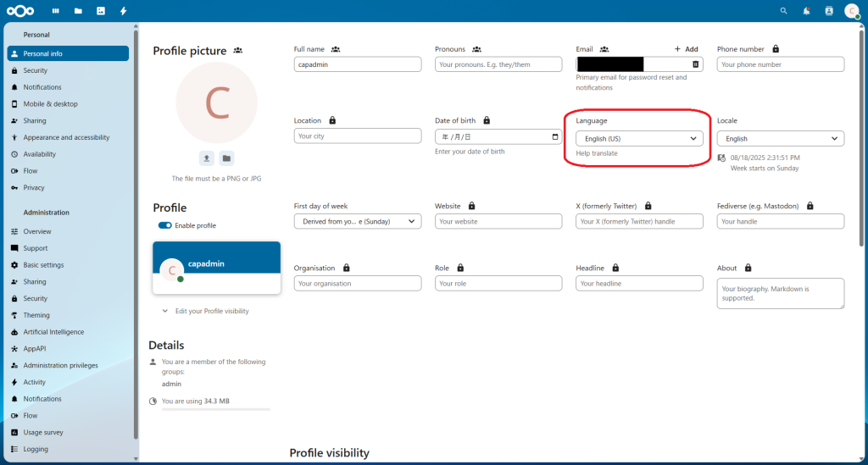Click the Help translate link
The width and height of the screenshot is (868, 465).
point(597,153)
